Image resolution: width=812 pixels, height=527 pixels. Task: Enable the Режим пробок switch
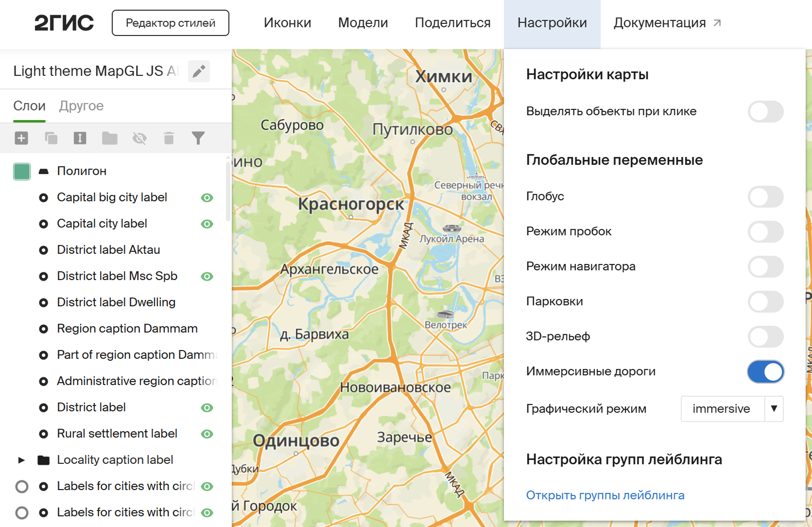[765, 232]
